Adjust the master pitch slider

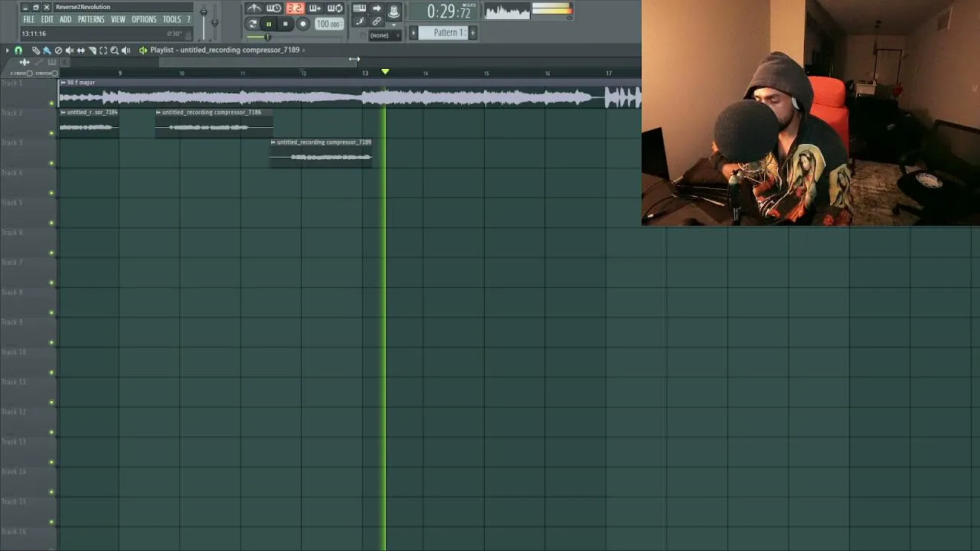(214, 23)
